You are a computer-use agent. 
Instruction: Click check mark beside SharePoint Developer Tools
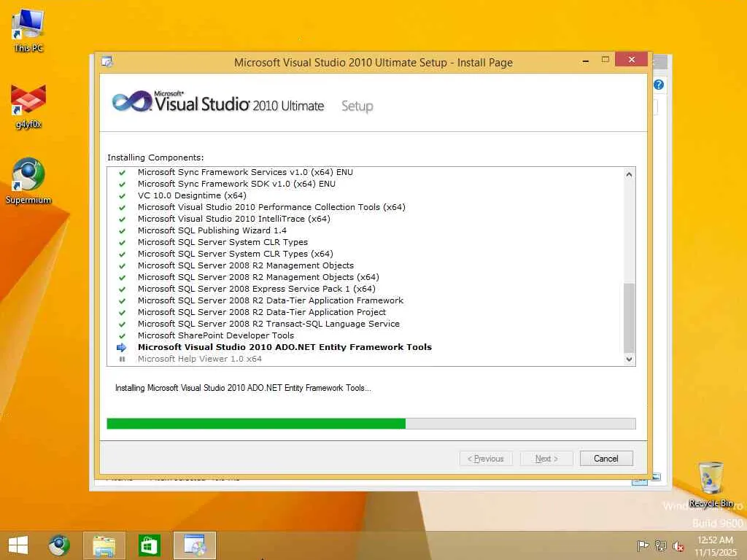[x=122, y=335]
